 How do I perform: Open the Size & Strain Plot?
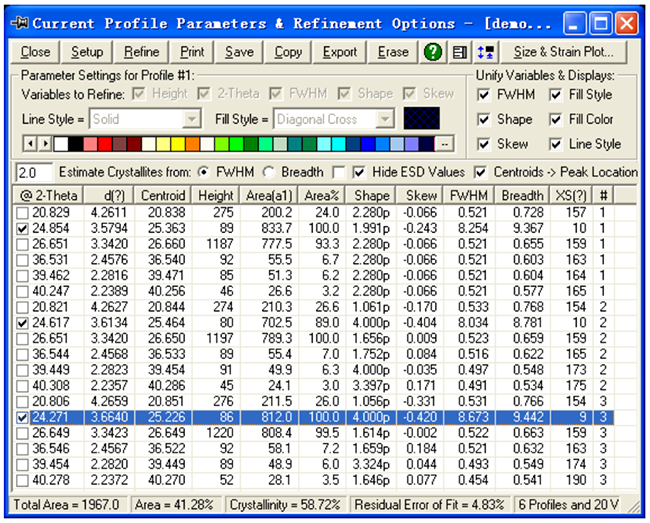pos(563,52)
